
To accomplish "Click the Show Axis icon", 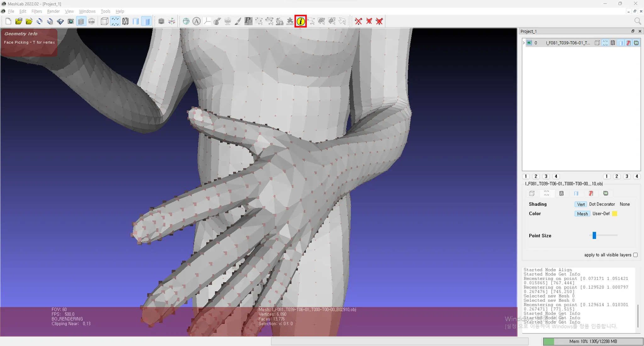I will [172, 21].
